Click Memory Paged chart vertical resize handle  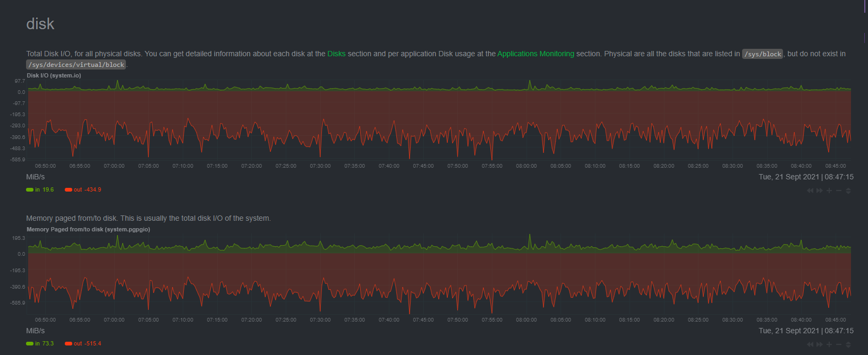tap(848, 344)
